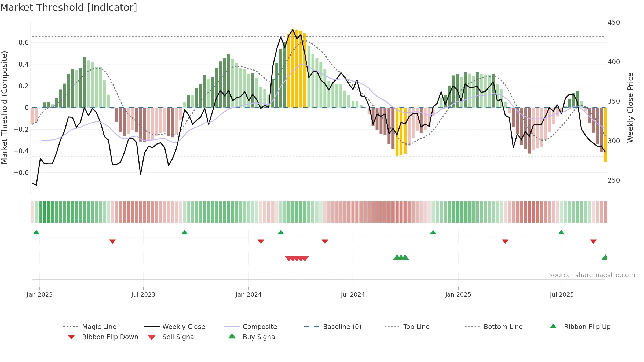Screen dimensions: 644x362
Task: Click the Jul 2023 x-axis label
Action: click(x=143, y=294)
